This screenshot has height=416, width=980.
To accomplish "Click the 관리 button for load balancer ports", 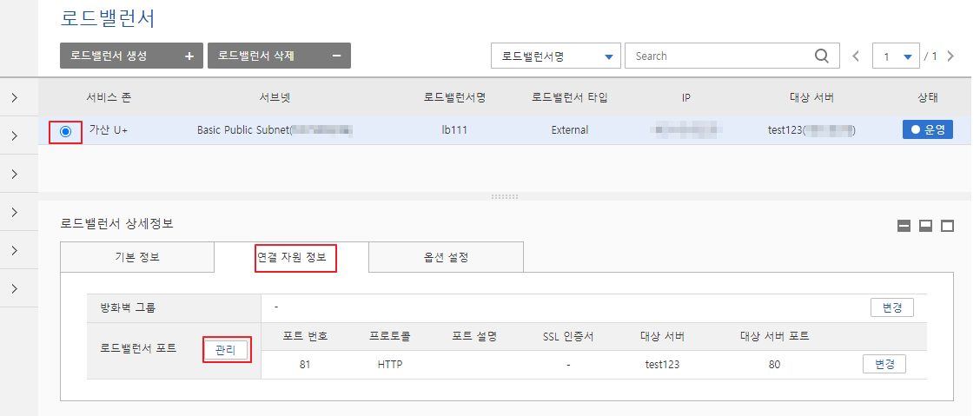I will coord(225,350).
